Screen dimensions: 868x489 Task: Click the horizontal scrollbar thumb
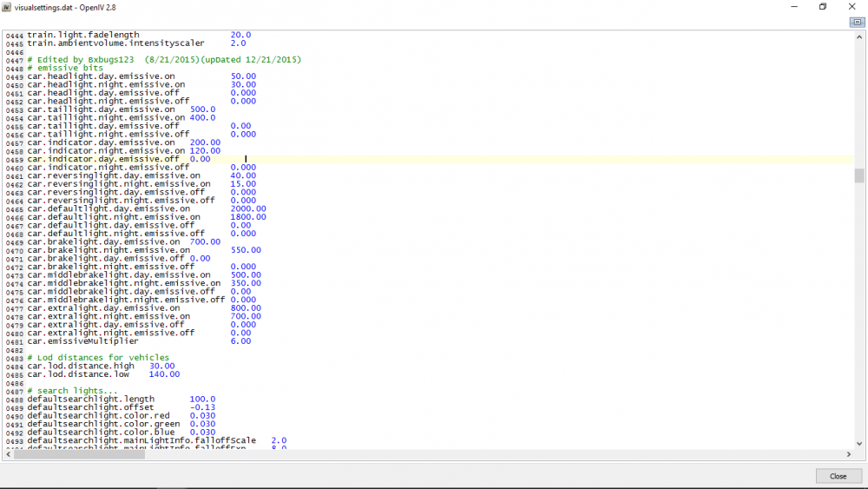pyautogui.click(x=79, y=454)
